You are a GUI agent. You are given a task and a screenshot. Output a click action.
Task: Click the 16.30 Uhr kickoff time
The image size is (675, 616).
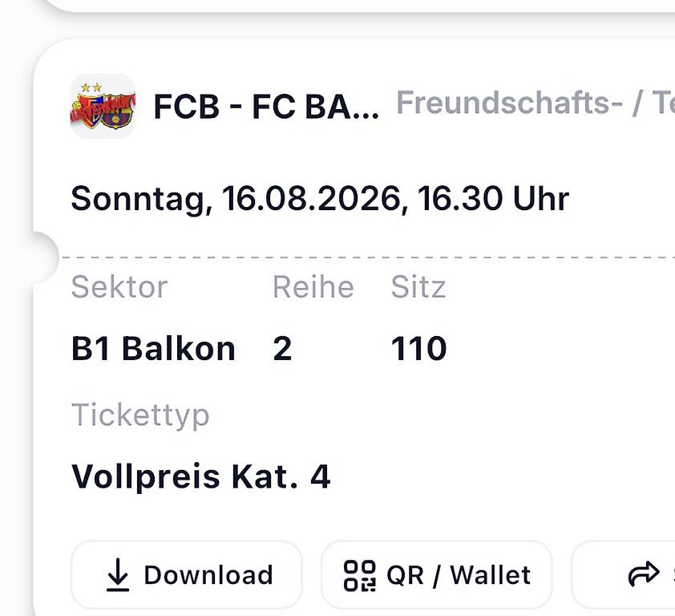[x=493, y=199]
